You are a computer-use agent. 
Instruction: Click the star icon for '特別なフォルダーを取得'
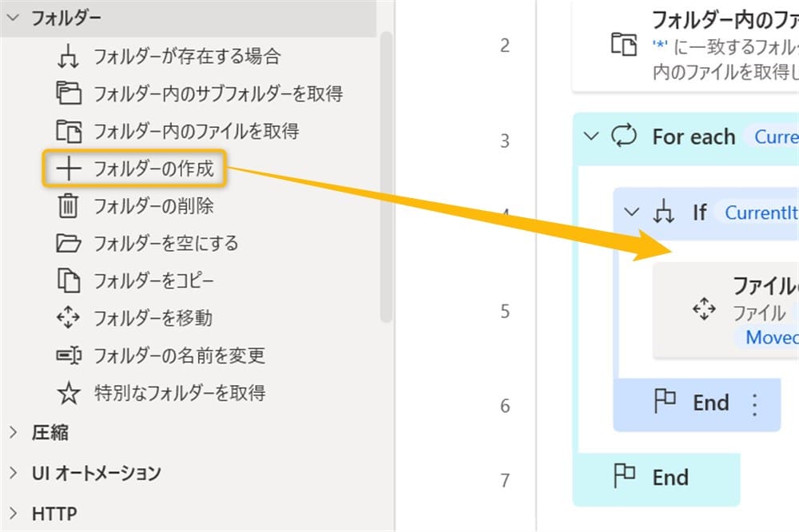pos(69,392)
